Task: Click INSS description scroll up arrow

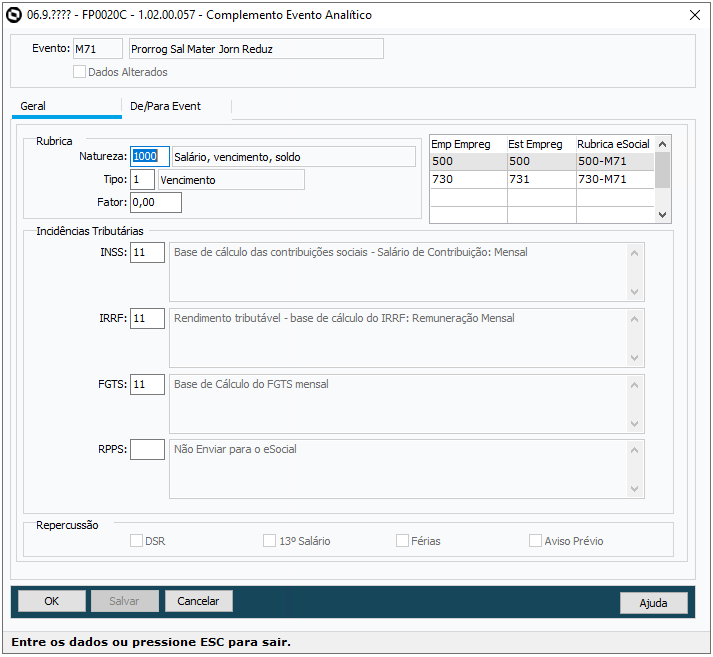Action: [634, 253]
